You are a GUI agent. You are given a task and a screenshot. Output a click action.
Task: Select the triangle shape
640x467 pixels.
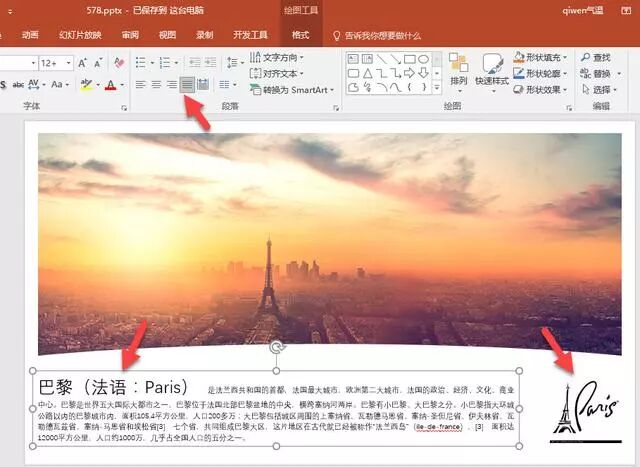[367, 73]
